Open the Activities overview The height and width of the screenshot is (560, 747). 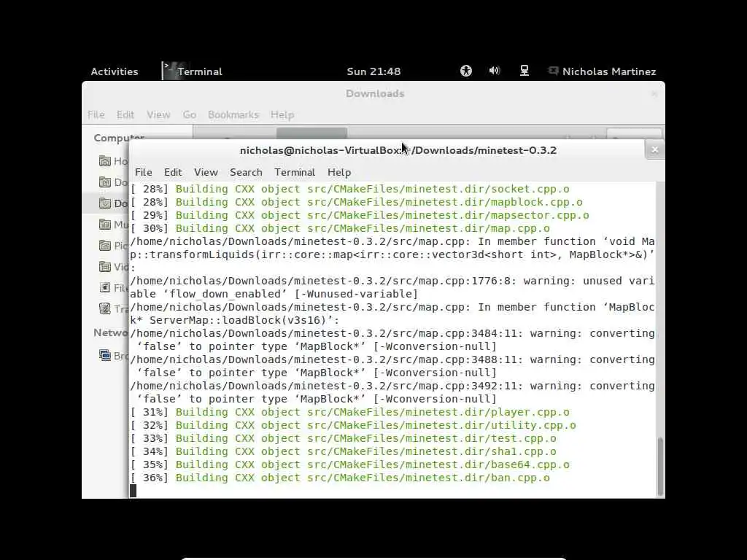(x=115, y=71)
